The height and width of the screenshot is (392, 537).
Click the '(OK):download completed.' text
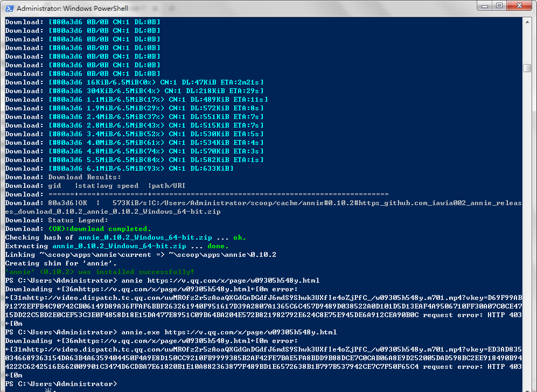click(99, 229)
